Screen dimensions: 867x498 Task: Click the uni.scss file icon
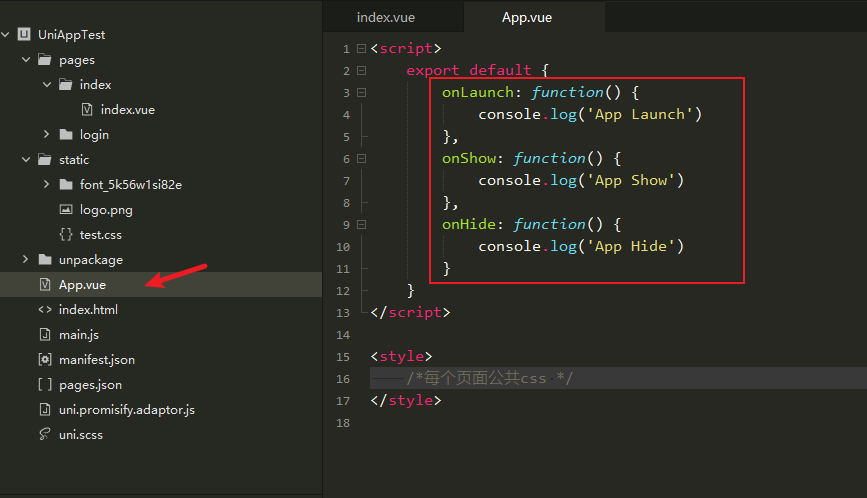[45, 434]
